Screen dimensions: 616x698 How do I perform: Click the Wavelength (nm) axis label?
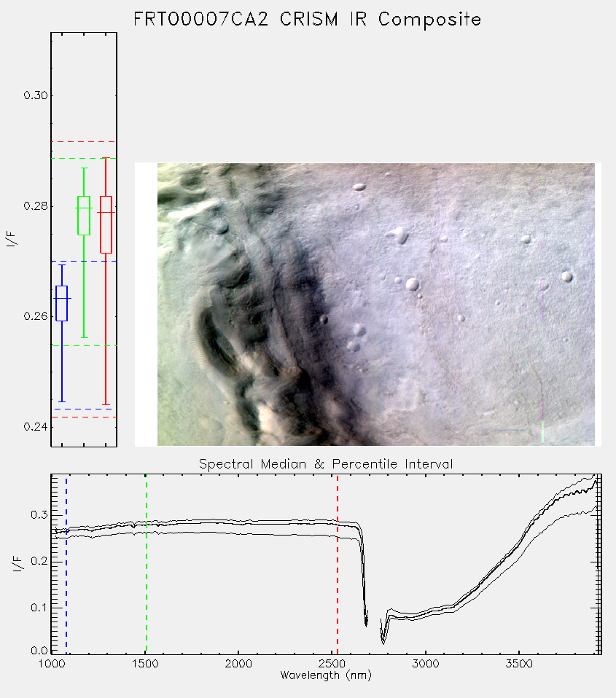point(326,675)
